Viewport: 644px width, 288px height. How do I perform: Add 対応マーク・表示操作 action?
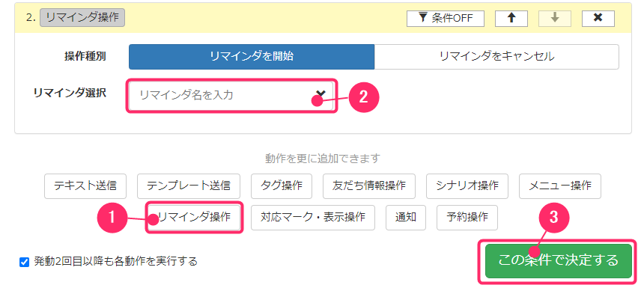[313, 218]
